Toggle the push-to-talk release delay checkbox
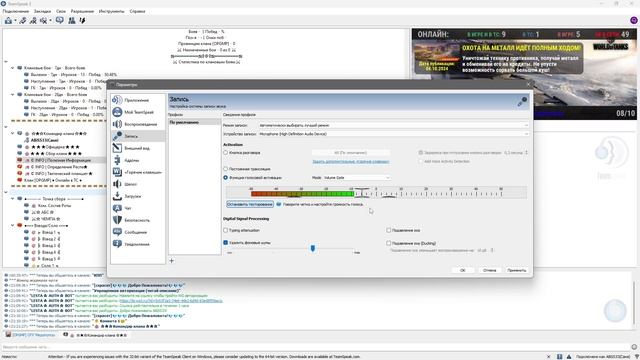640x360 pixels. tap(420, 153)
